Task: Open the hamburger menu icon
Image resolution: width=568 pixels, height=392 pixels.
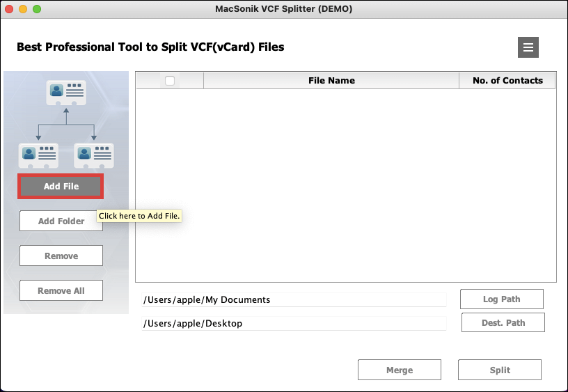Action: coord(528,47)
